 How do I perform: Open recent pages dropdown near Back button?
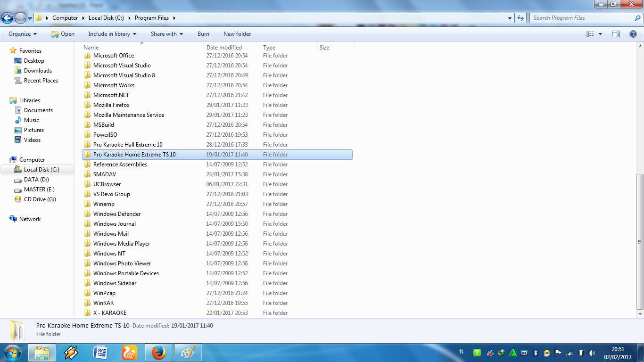[x=30, y=18]
